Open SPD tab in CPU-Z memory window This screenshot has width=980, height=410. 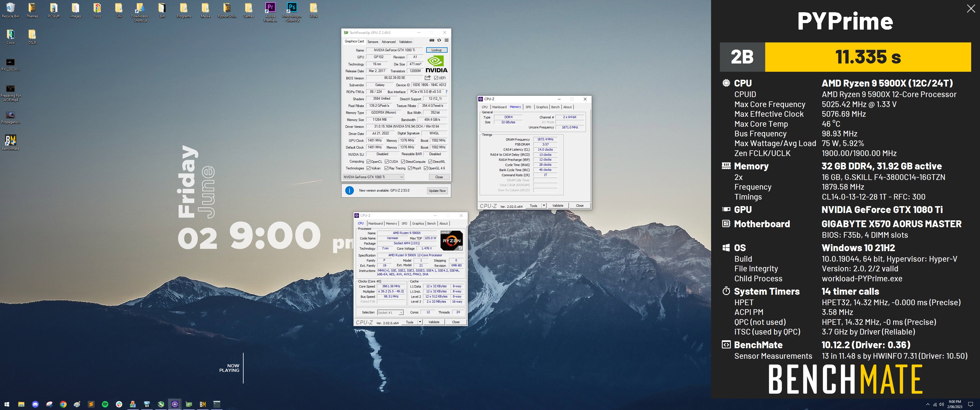click(528, 107)
